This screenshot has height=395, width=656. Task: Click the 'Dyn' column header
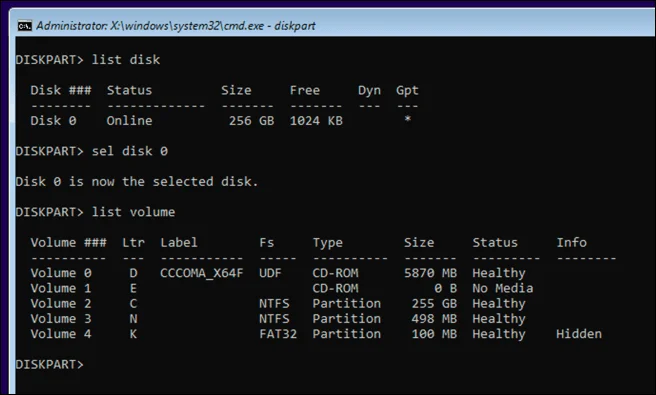tap(369, 90)
